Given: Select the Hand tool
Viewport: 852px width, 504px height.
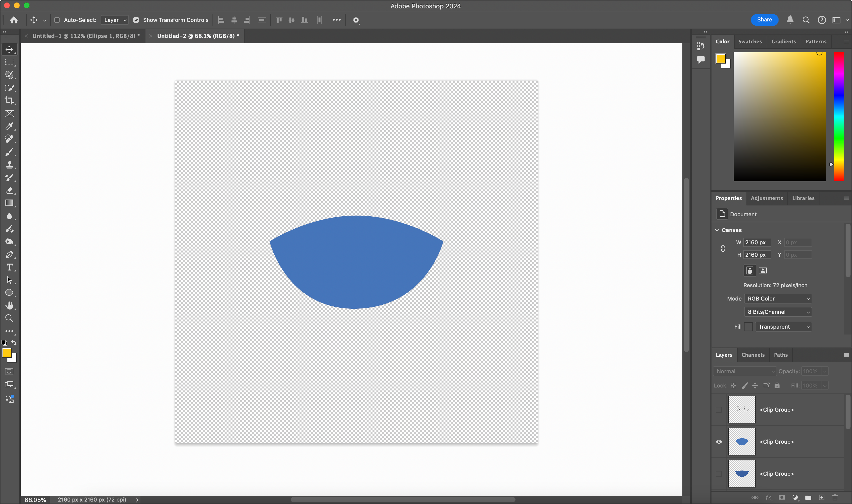Looking at the screenshot, I should pyautogui.click(x=9, y=305).
